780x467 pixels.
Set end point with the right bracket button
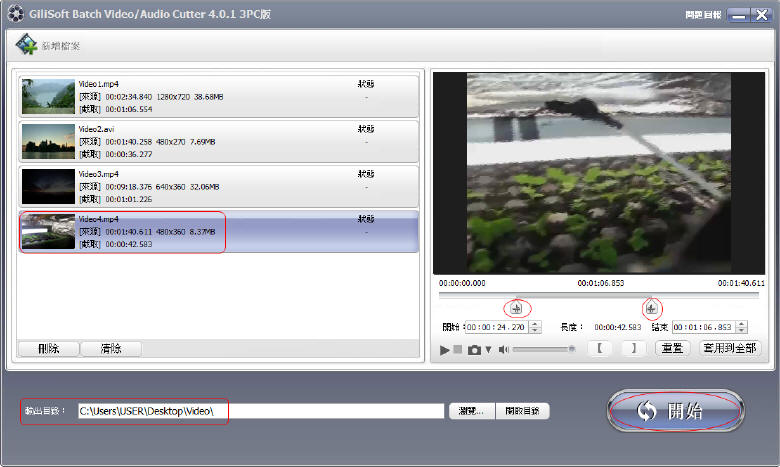631,349
